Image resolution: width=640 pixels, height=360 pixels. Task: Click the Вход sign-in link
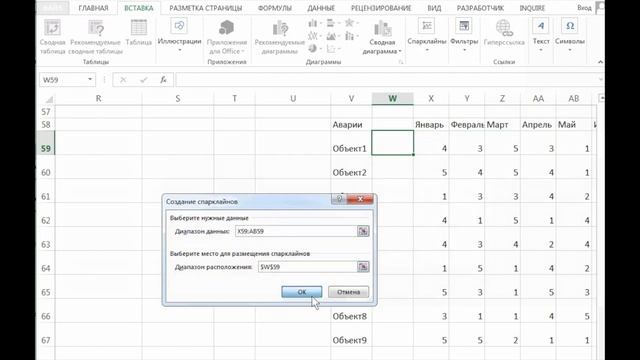coord(584,8)
